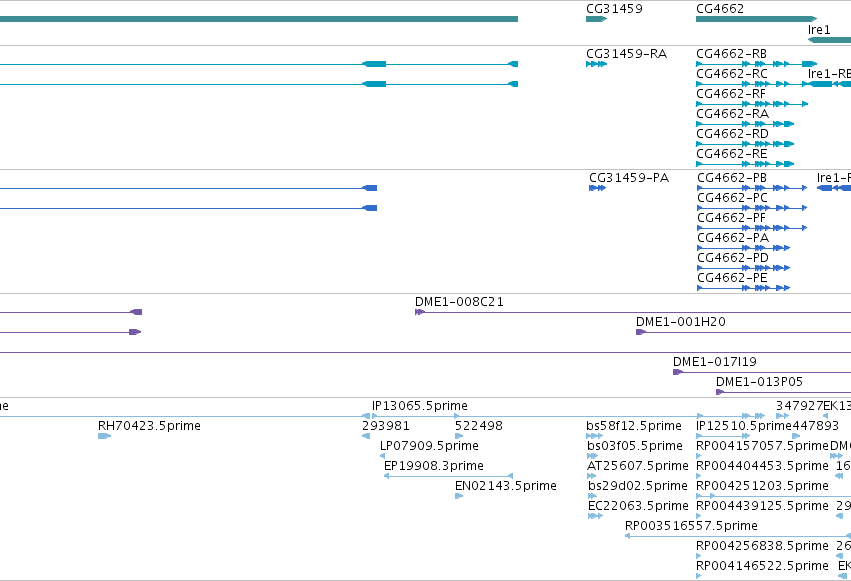Screen dimensions: 851x581
Task: Click transcript CG4662-RA label
Action: pos(733,114)
